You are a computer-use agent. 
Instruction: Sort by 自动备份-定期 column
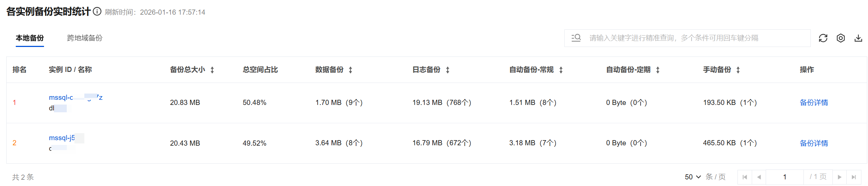pyautogui.click(x=658, y=70)
